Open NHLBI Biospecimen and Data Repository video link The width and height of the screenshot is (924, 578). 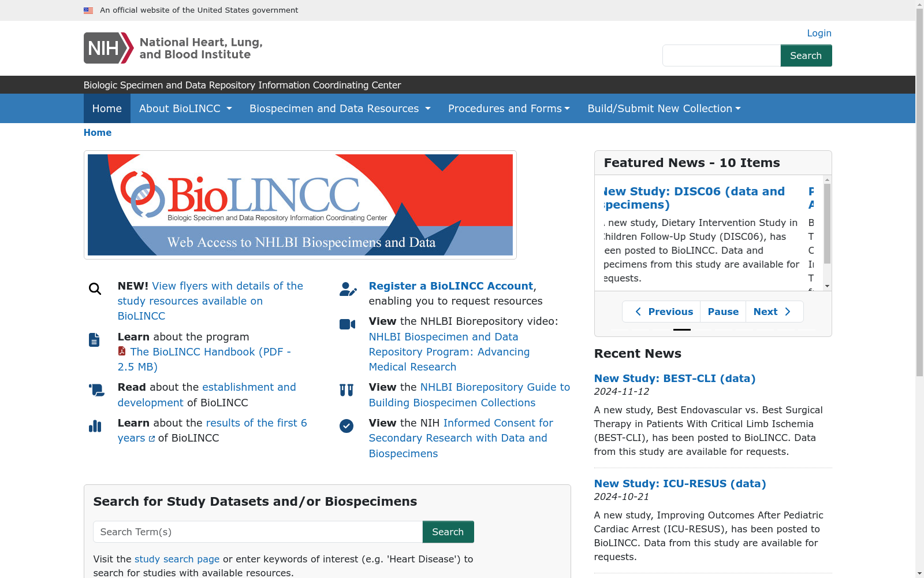[449, 352]
